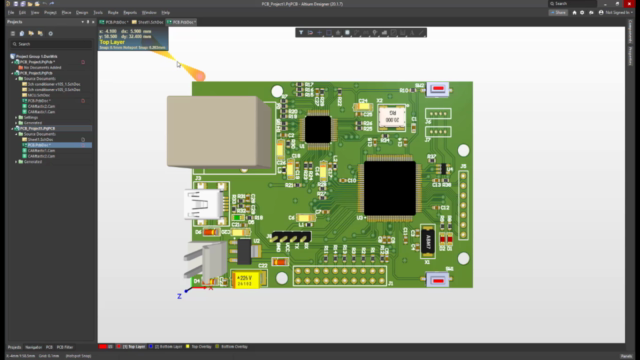Click the Share button

(558, 13)
